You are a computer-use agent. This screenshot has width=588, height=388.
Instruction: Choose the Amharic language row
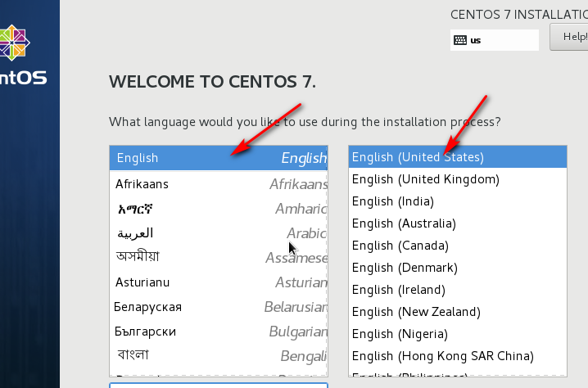click(x=219, y=209)
